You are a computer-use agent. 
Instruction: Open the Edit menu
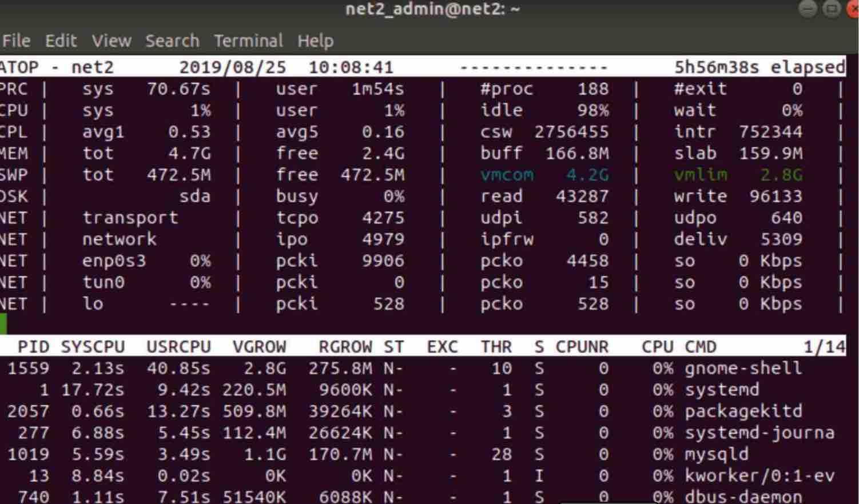click(61, 41)
